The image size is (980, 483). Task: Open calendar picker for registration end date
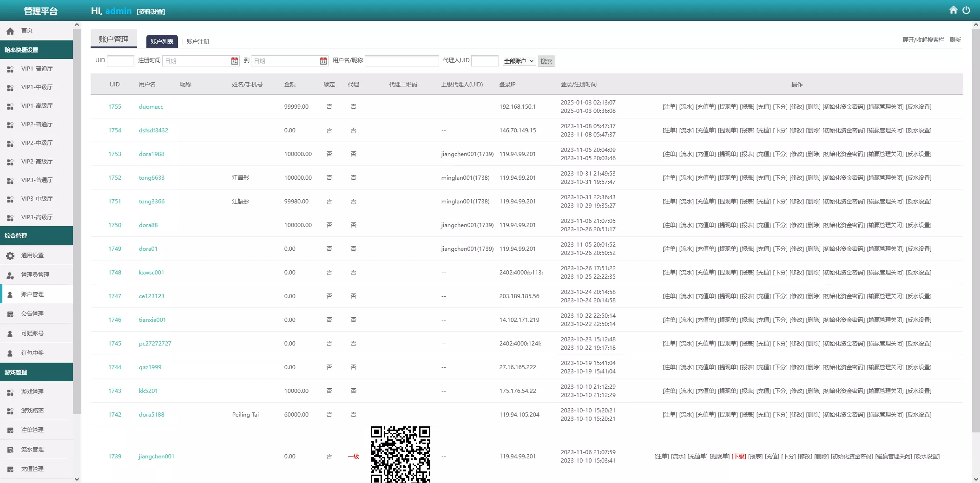[323, 61]
